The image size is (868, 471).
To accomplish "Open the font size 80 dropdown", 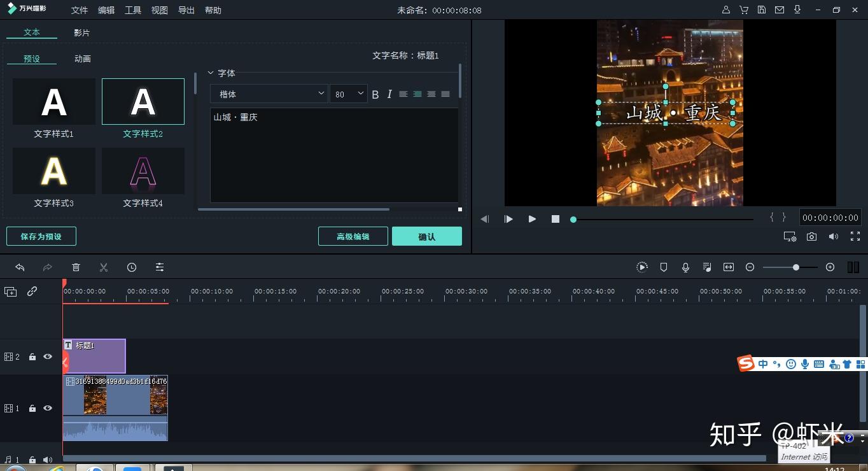I will pos(348,94).
